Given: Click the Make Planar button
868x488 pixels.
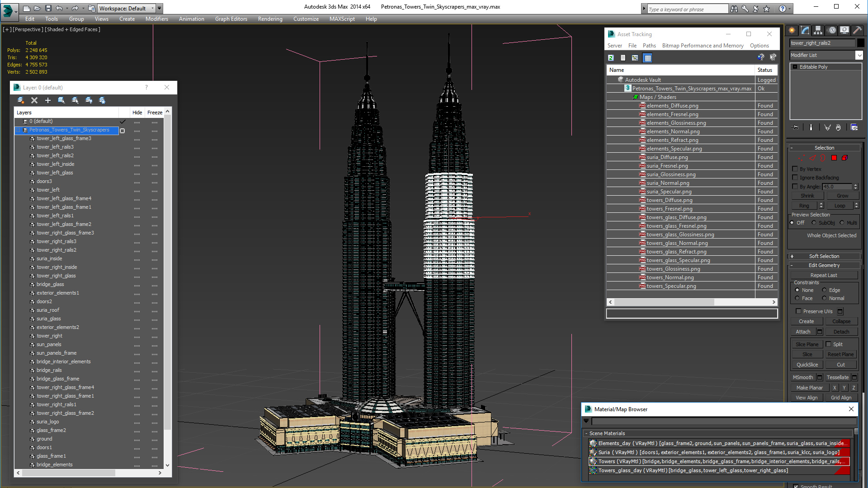Looking at the screenshot, I should pyautogui.click(x=810, y=388).
